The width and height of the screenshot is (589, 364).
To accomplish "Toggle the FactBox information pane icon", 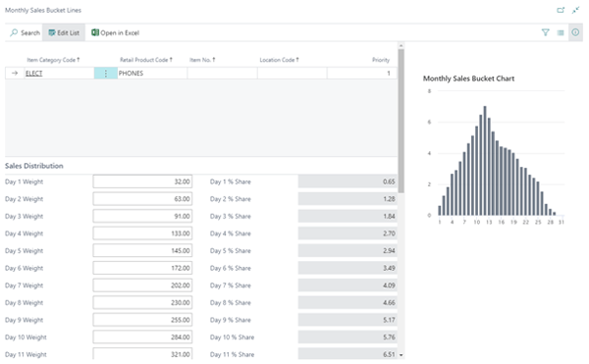I will click(x=575, y=32).
